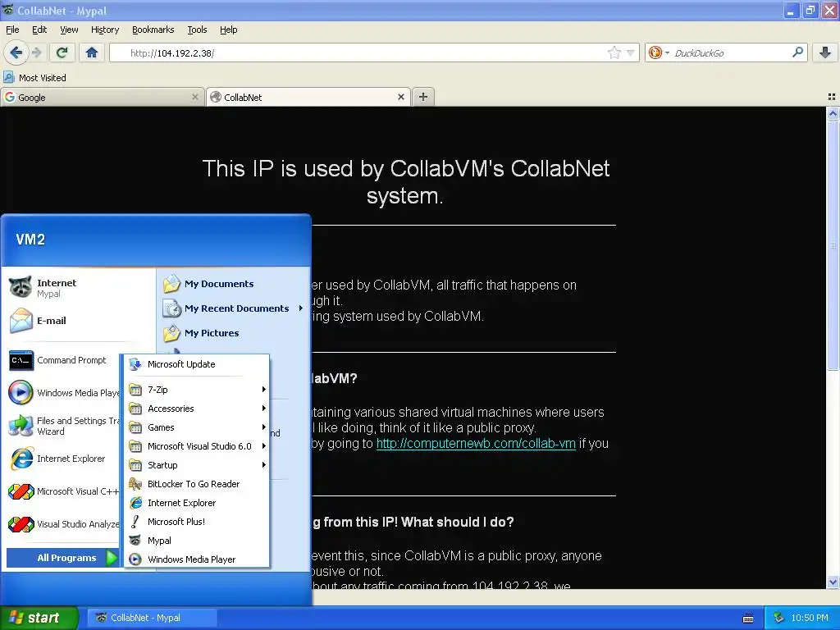This screenshot has width=840, height=630.
Task: Open the File menu
Action: click(x=12, y=30)
